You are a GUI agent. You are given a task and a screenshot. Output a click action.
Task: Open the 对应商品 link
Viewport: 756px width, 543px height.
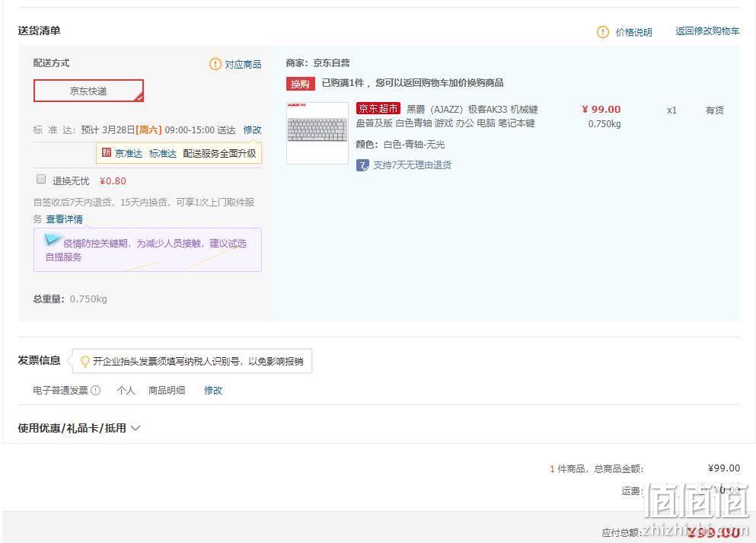[x=243, y=64]
